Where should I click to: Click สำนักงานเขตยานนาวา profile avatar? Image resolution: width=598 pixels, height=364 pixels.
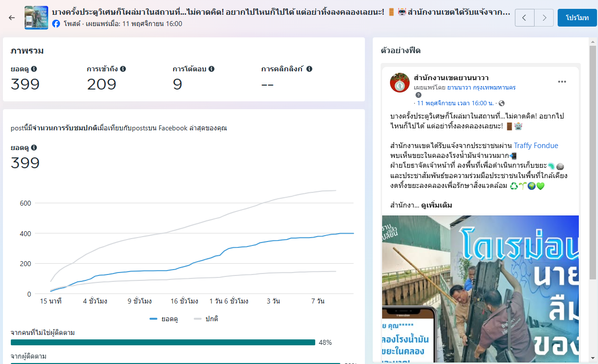click(x=400, y=83)
